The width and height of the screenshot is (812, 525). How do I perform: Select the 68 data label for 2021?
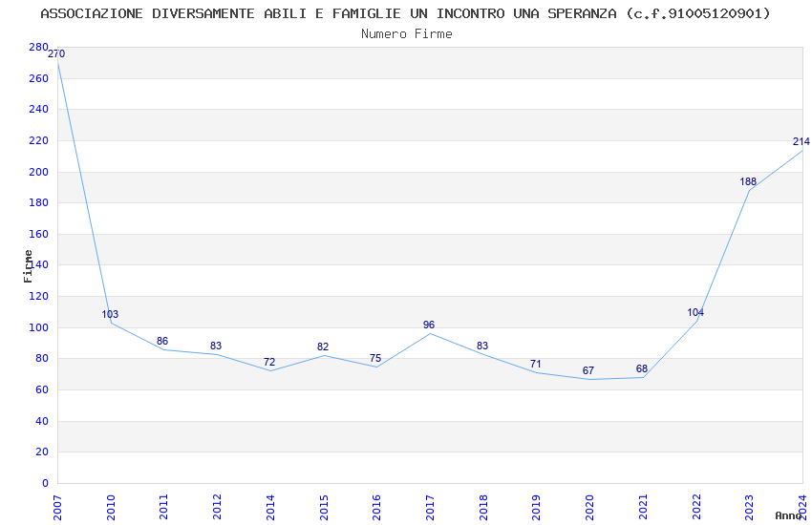pos(642,368)
